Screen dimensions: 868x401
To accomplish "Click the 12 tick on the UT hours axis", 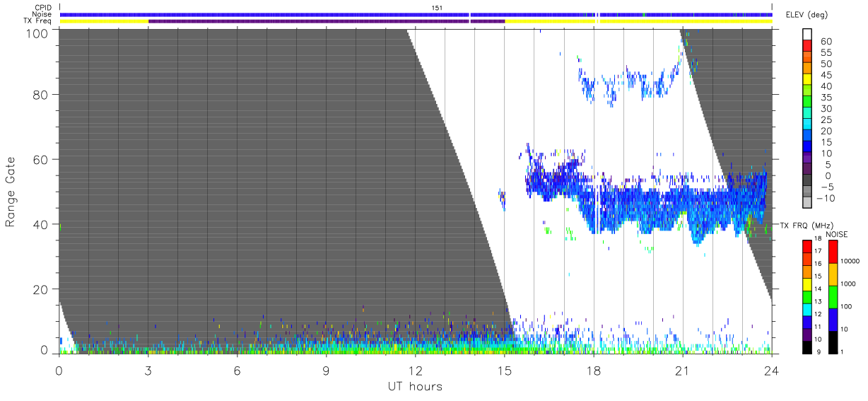I will [x=416, y=371].
